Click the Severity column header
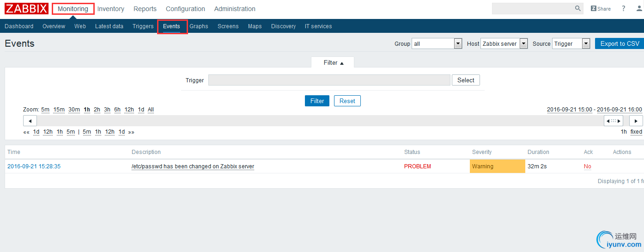Image resolution: width=644 pixels, height=252 pixels. pyautogui.click(x=482, y=152)
